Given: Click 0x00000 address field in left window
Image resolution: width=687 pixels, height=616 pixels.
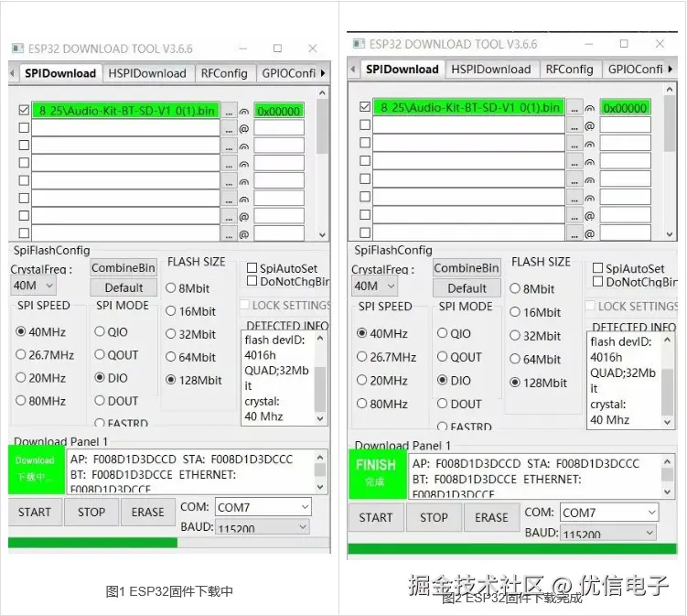Looking at the screenshot, I should tap(279, 111).
